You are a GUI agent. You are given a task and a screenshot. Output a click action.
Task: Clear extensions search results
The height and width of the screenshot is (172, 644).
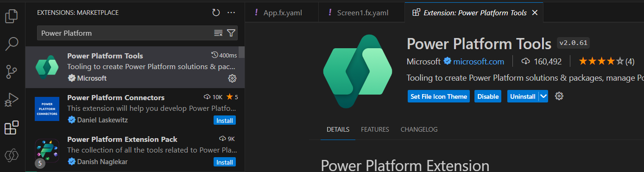[218, 33]
